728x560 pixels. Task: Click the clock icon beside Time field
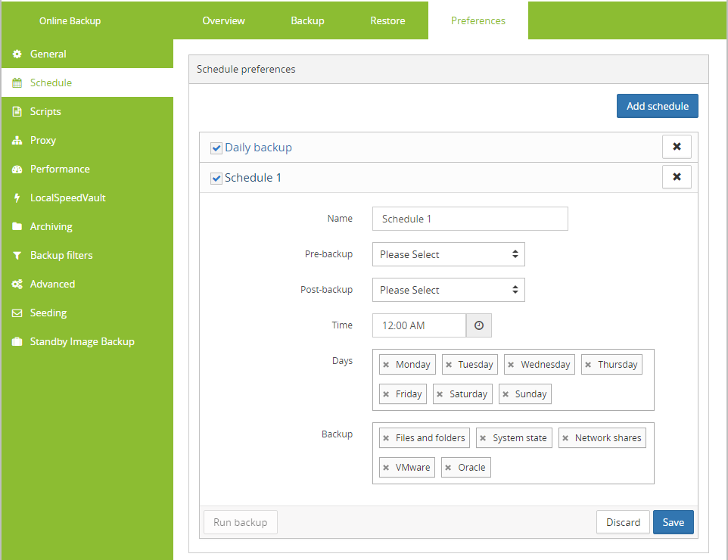click(479, 325)
